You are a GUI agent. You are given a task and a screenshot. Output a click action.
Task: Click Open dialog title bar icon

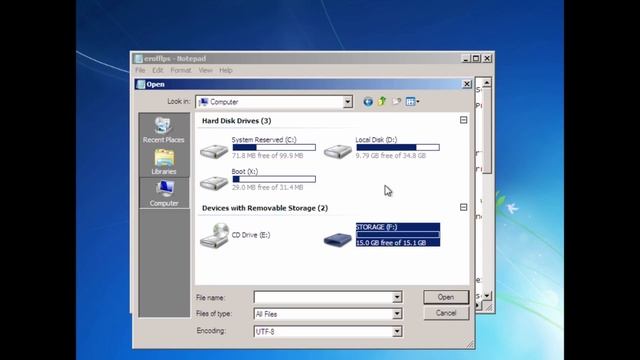(x=141, y=84)
